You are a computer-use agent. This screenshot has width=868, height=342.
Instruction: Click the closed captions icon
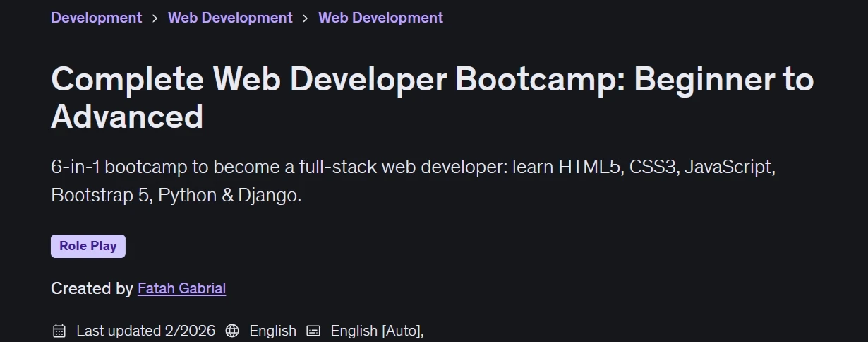pyautogui.click(x=313, y=331)
